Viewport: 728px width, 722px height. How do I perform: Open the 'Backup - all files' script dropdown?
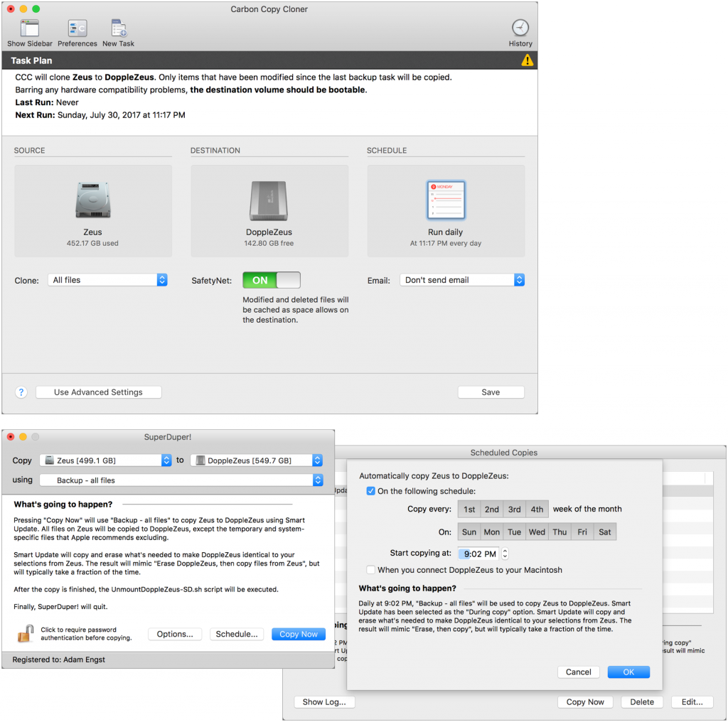(x=181, y=480)
